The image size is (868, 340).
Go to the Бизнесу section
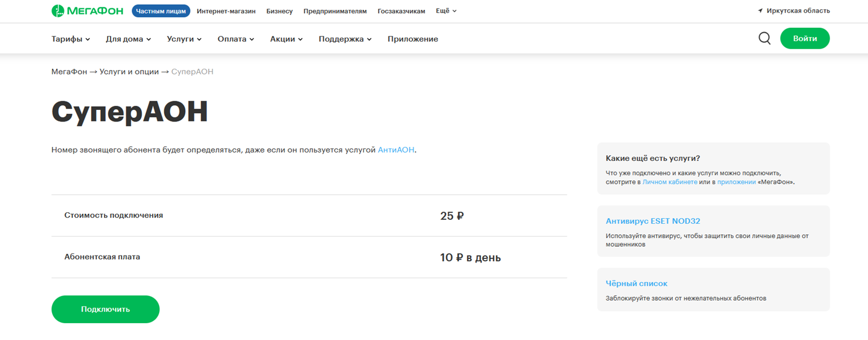(x=279, y=11)
